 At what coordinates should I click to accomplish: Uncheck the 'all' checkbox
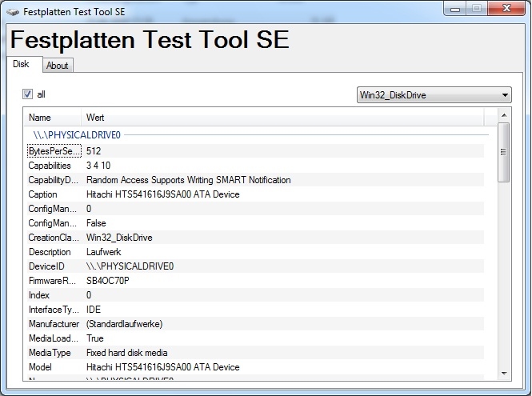click(x=27, y=94)
